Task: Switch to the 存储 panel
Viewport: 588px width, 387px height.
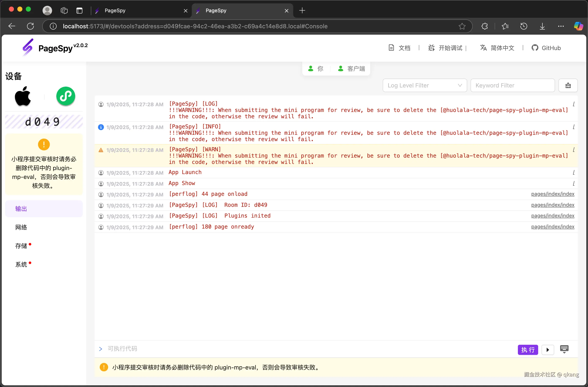Action: [21, 246]
